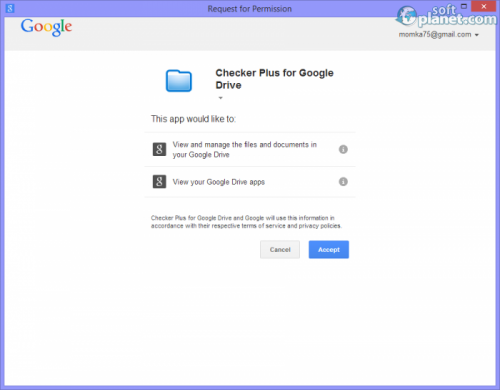Click the 'Request for Permission' window title
The image size is (500, 390).
[249, 9]
